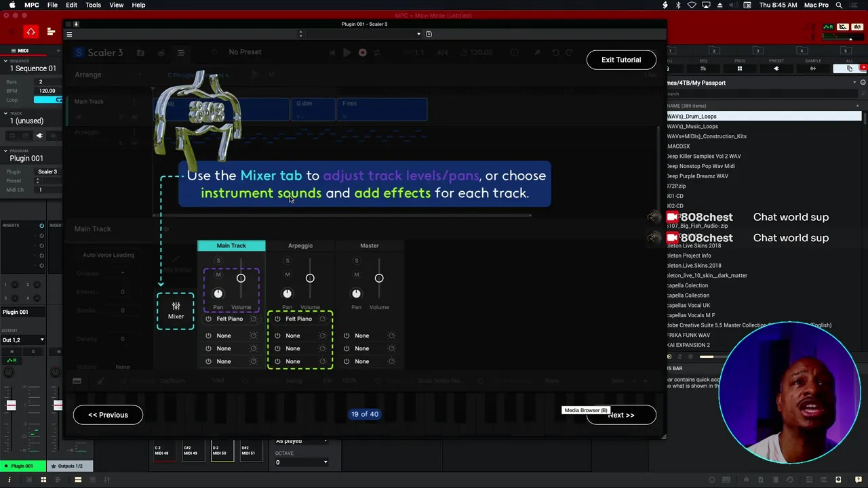868x488 pixels.
Task: Select Outputs 1/2 bottom tab
Action: [70, 466]
